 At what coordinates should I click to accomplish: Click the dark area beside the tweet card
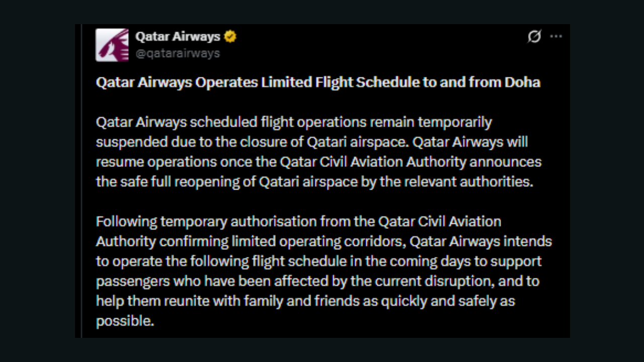[x=35, y=181]
